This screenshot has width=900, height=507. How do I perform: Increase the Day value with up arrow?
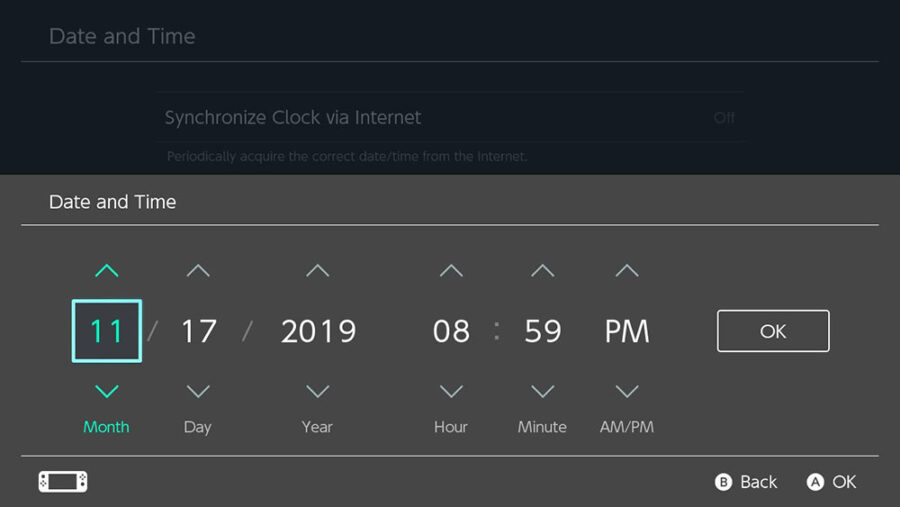point(198,271)
